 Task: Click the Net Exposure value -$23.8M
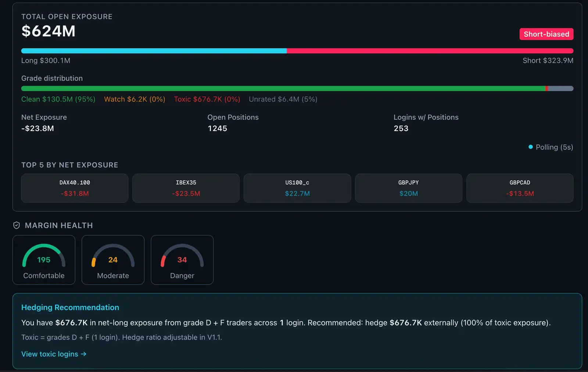point(37,129)
